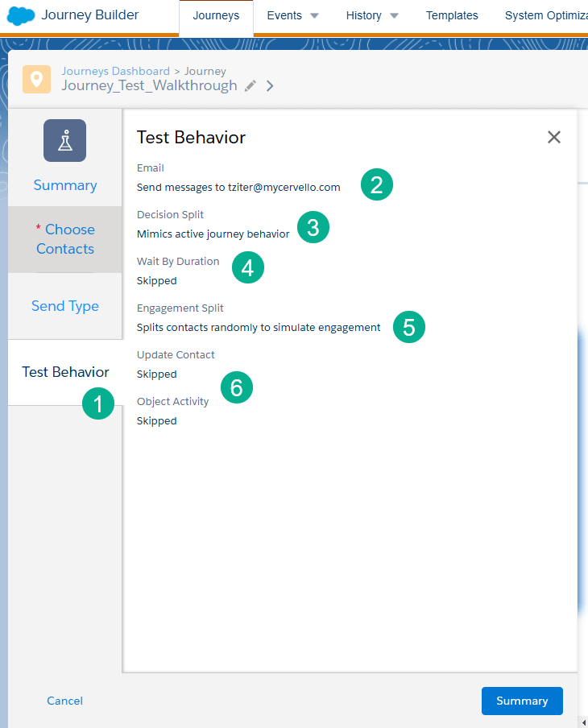Open the Templates tab
This screenshot has width=588, height=728.
pos(452,15)
